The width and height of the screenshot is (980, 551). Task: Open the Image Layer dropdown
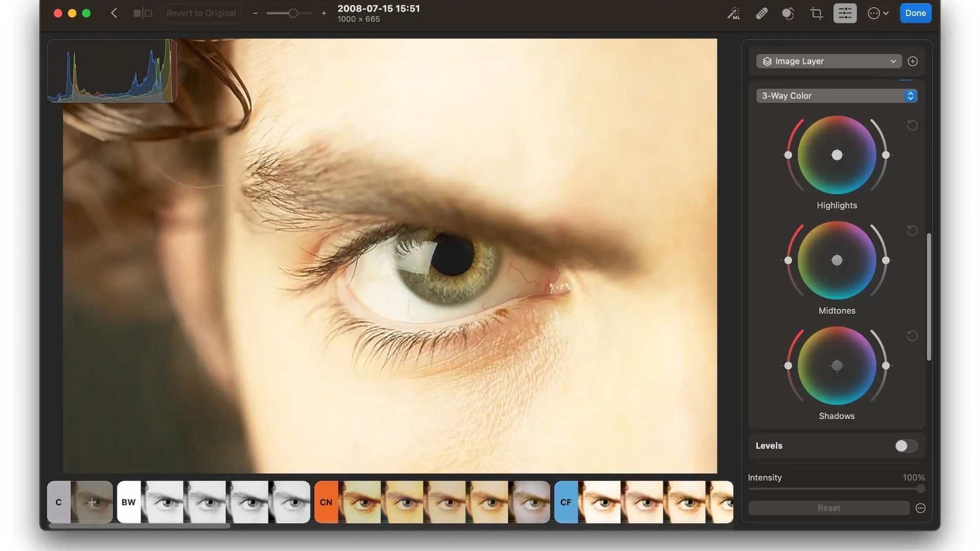coord(828,61)
